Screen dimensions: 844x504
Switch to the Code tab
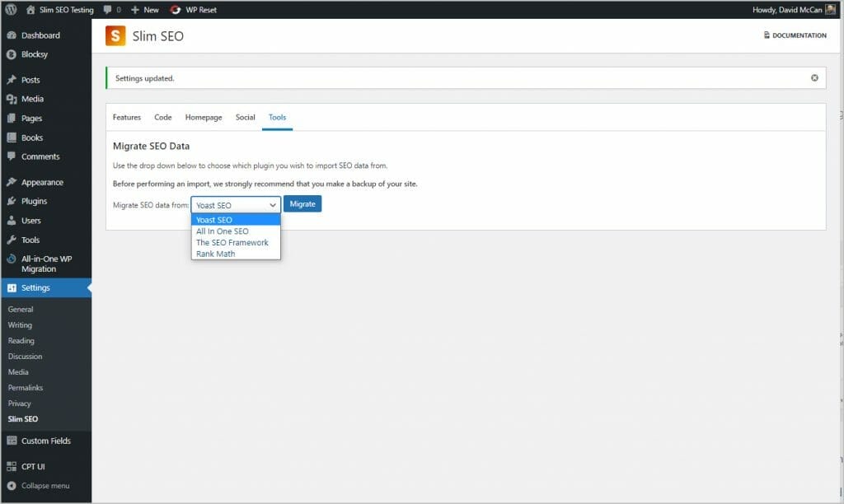pos(163,117)
